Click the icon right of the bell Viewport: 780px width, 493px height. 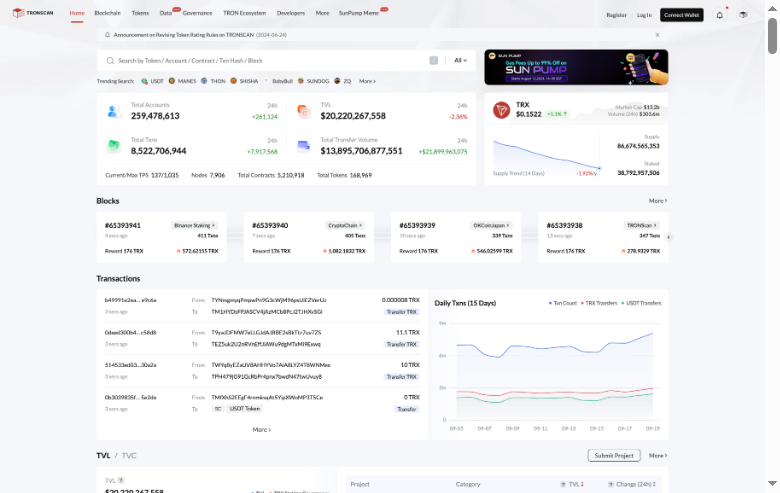[743, 15]
